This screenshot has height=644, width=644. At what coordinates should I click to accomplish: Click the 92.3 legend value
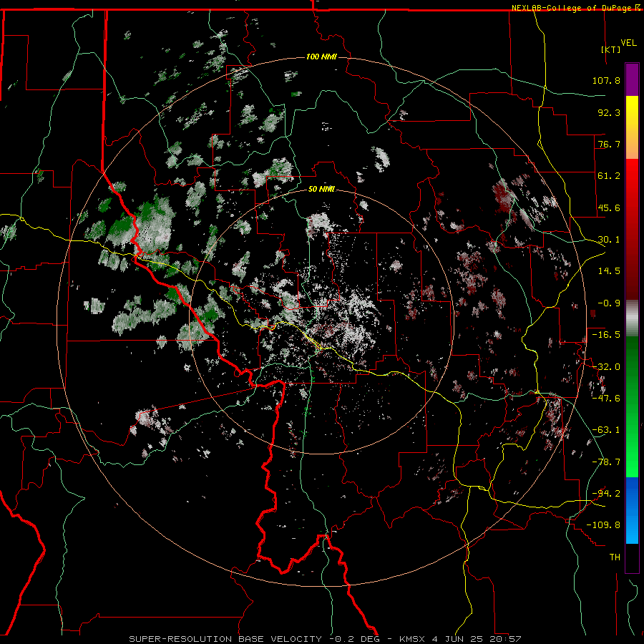(x=609, y=112)
